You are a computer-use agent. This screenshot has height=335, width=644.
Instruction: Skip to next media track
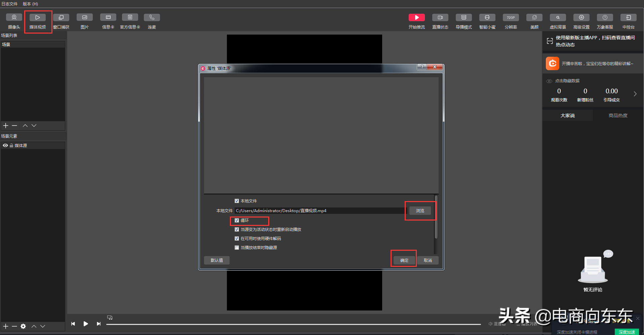click(x=98, y=324)
